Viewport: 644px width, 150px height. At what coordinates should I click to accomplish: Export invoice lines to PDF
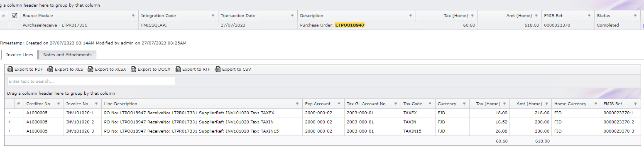click(x=25, y=69)
